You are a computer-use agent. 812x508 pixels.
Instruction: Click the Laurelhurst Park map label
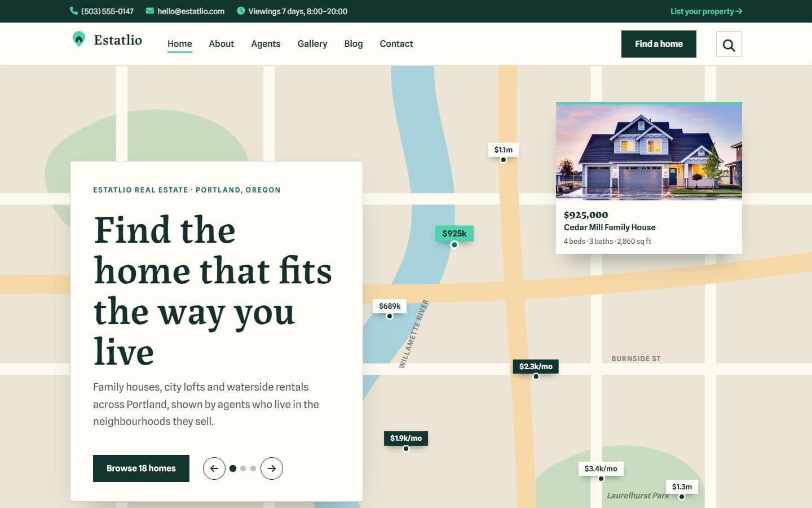638,496
